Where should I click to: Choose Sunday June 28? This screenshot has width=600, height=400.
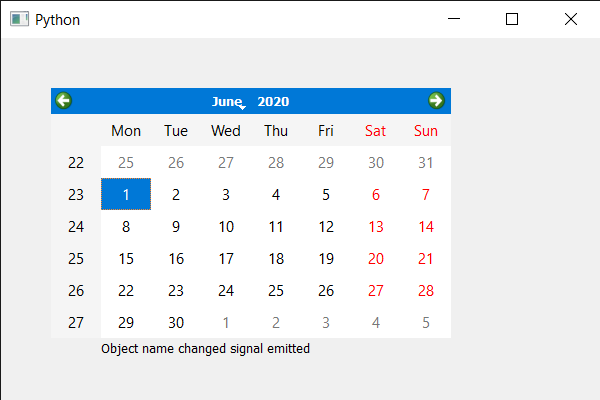point(426,290)
